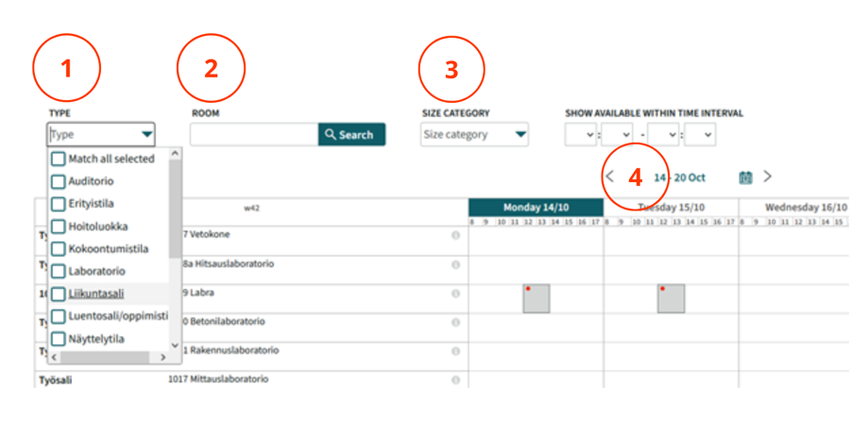Click info icon for Hitsauslaboratorio row
868x421 pixels.
click(455, 264)
